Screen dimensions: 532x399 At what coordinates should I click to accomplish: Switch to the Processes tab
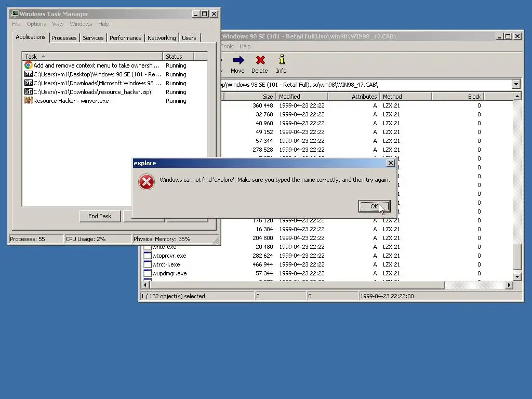point(64,38)
